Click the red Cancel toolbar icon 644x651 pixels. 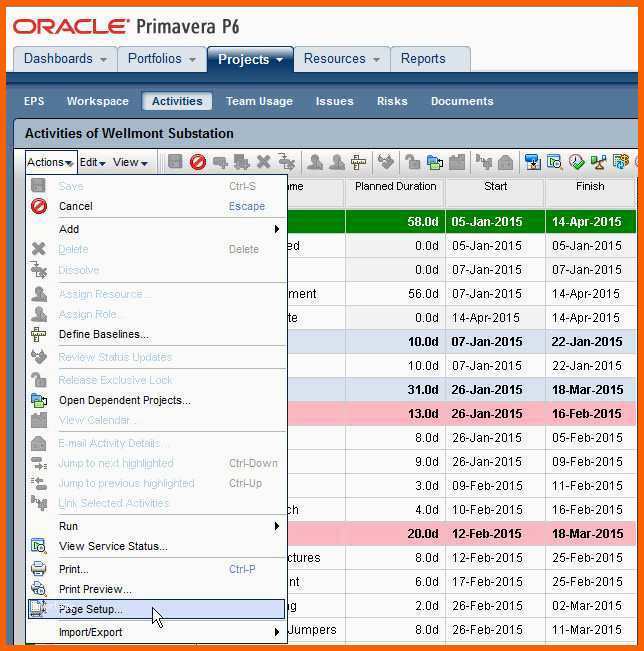click(198, 162)
